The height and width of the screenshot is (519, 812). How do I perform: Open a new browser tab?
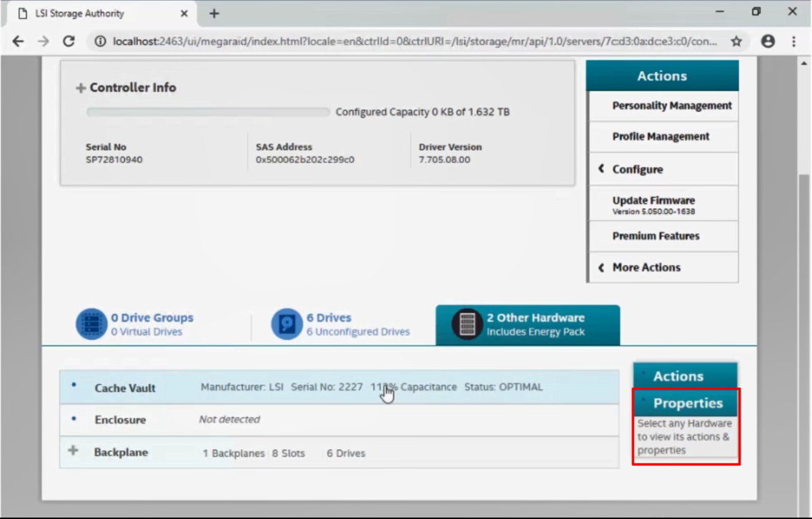(x=214, y=14)
